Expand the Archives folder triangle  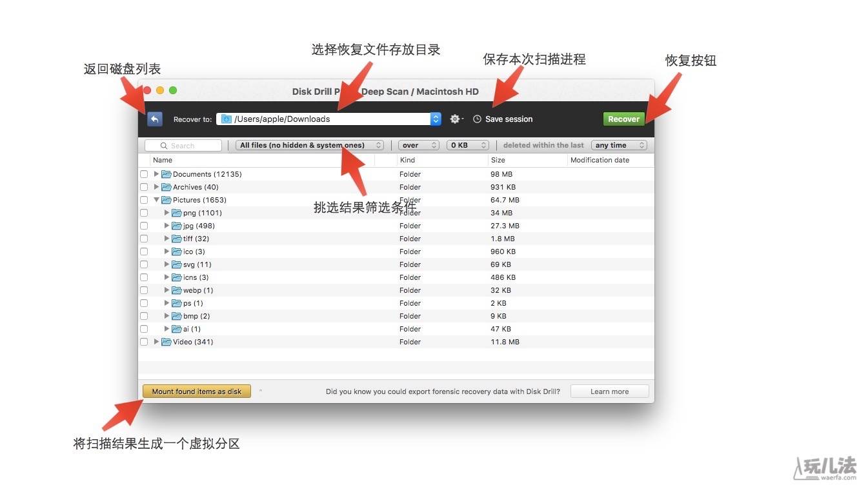pos(156,187)
